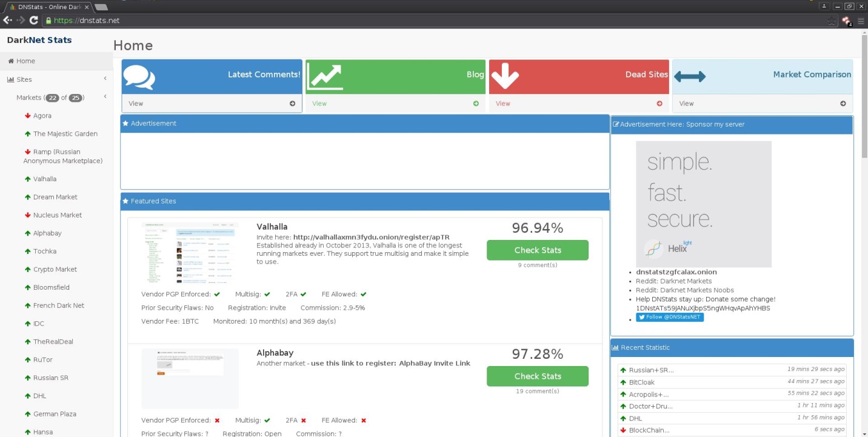
Task: Click Check Stats button for Alphabay
Action: click(538, 376)
